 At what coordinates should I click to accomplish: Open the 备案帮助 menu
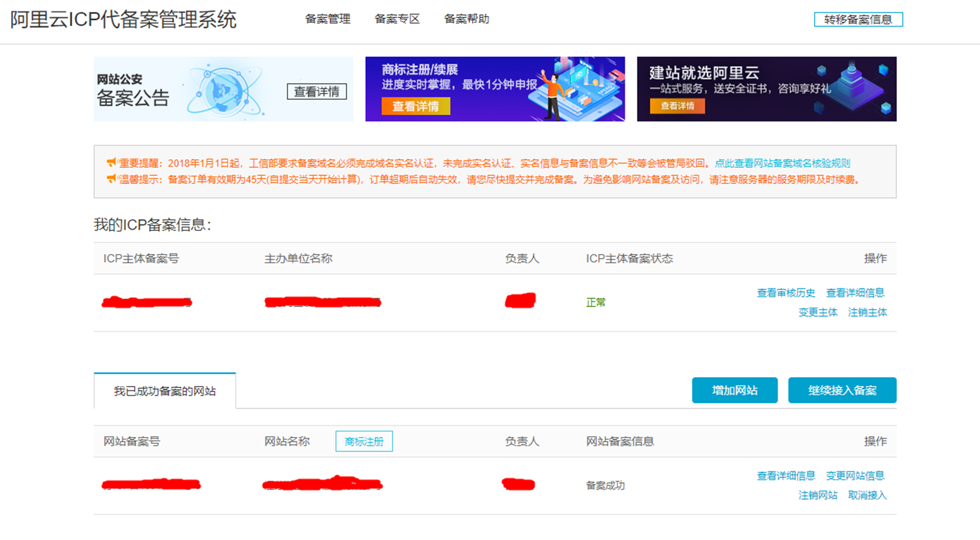(x=466, y=19)
